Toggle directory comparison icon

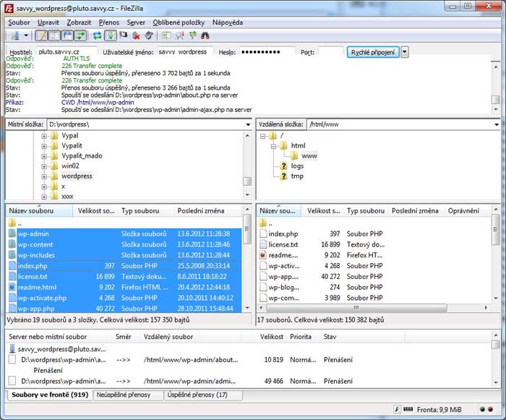pyautogui.click(x=179, y=35)
